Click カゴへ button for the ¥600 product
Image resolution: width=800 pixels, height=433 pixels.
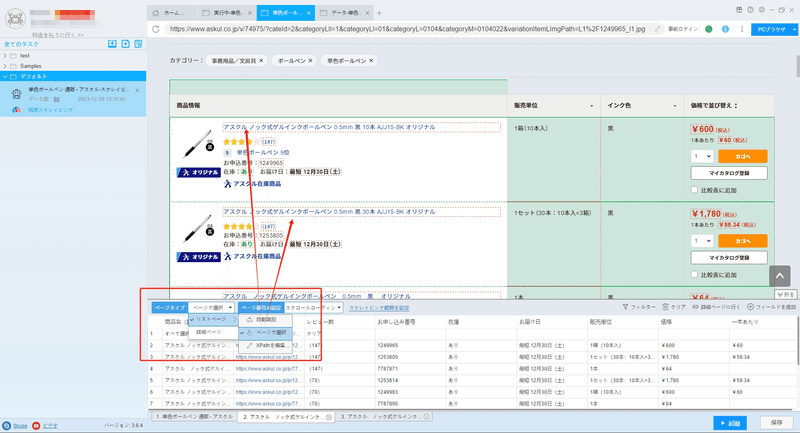(x=742, y=156)
